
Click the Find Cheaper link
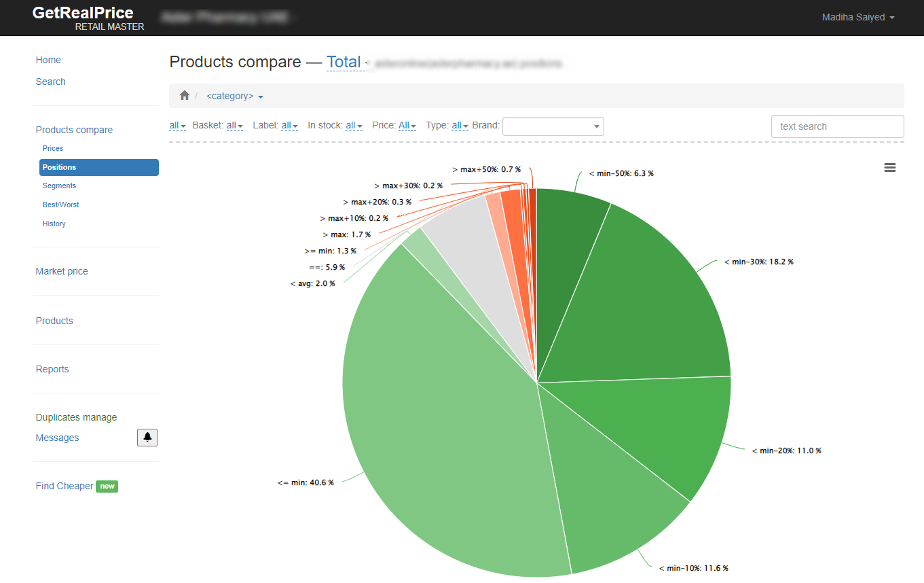(64, 486)
